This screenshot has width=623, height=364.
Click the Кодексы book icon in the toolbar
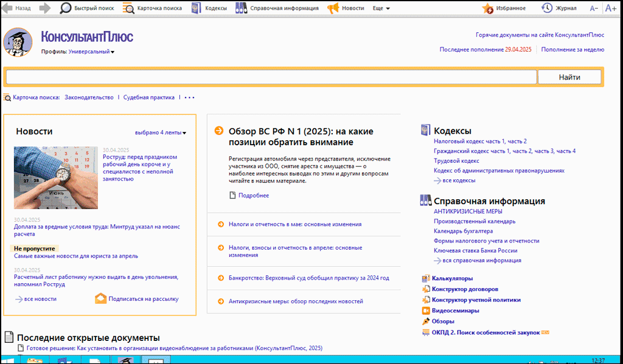pos(197,8)
